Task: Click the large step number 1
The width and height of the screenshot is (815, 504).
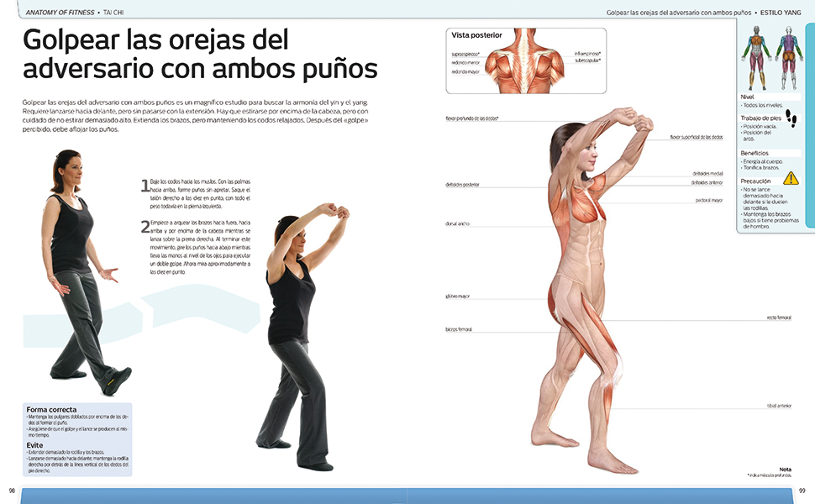Action: (x=144, y=186)
